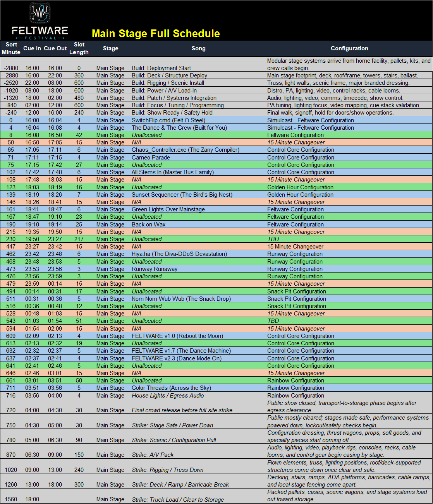Select 'Snack Pit Configuration' in the 00:31 row

pos(297,299)
